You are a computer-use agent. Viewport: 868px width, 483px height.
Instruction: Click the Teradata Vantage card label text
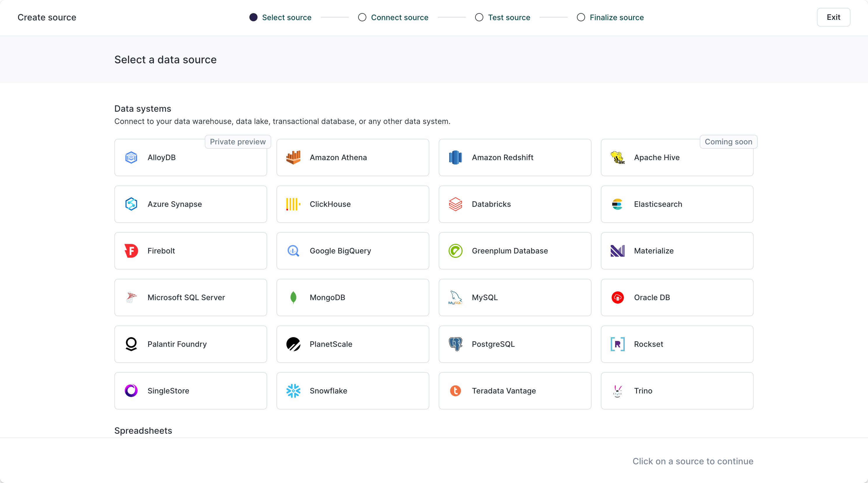(x=504, y=391)
